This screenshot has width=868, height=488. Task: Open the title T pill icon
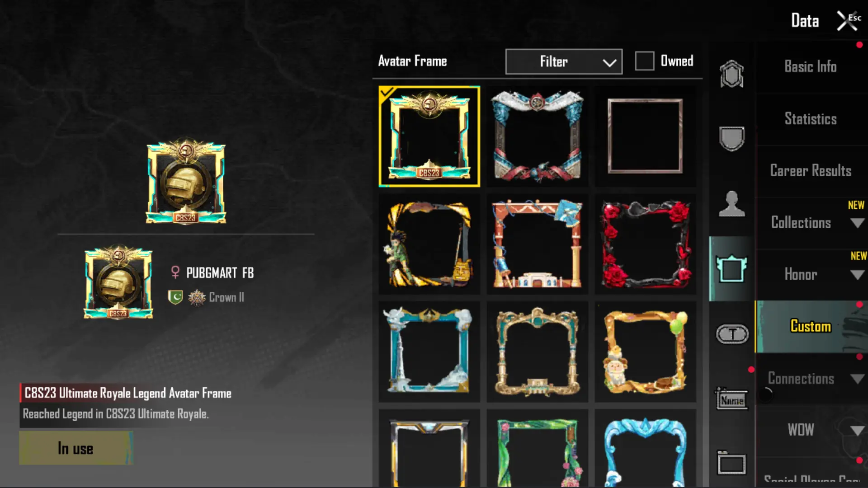tap(732, 334)
